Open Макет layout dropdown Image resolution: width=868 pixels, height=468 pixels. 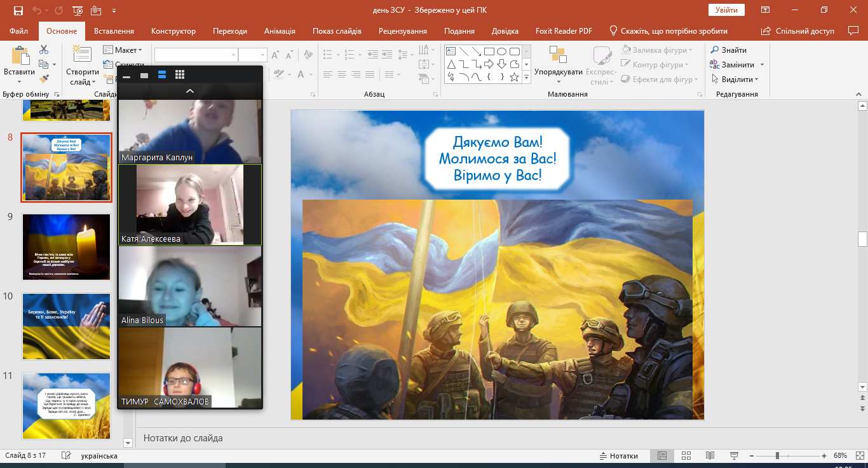point(123,50)
